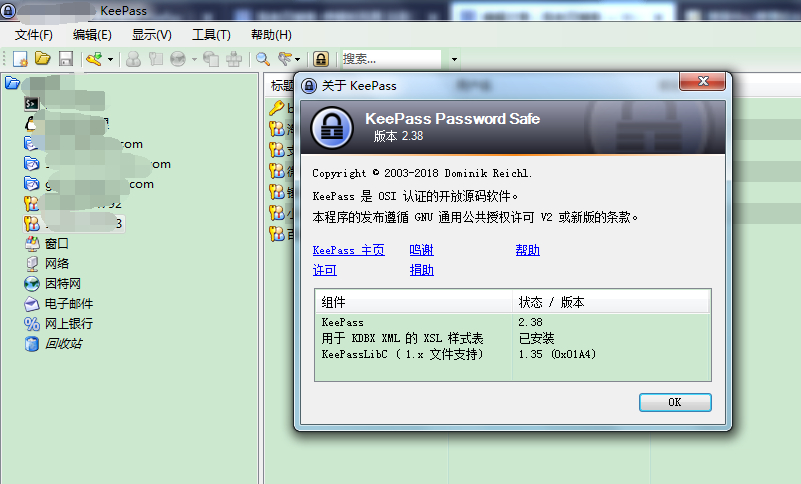The width and height of the screenshot is (801, 484).
Task: Close the 关于 KeePass dialog
Action: point(702,81)
